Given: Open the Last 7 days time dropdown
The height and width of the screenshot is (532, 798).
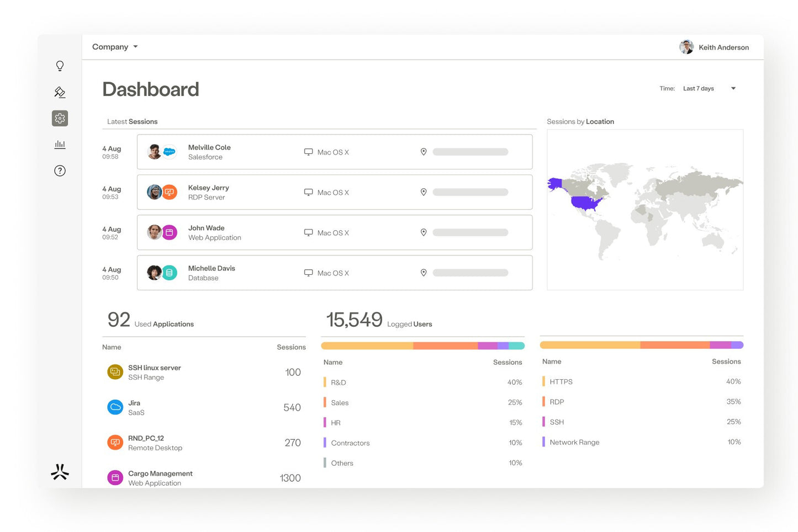Looking at the screenshot, I should (709, 88).
